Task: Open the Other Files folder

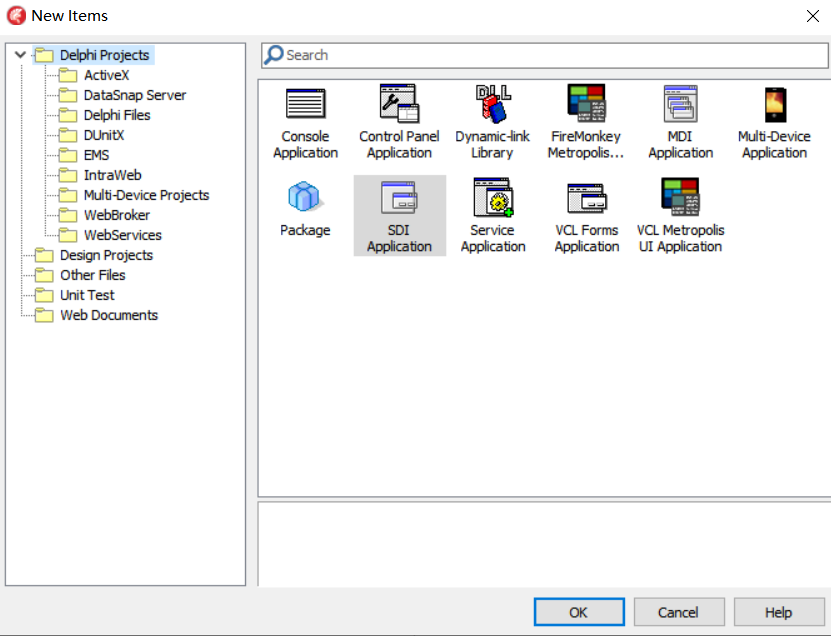Action: [80, 276]
